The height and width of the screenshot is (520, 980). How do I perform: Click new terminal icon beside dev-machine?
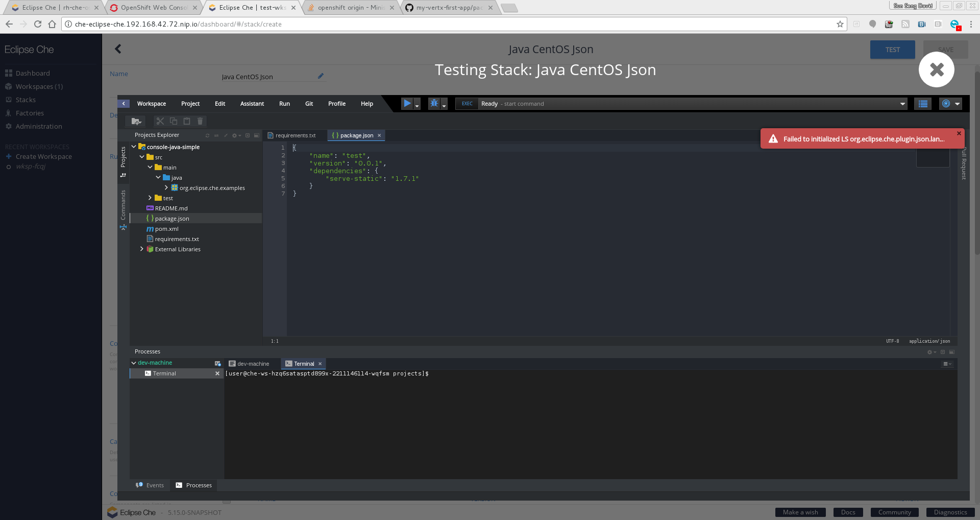[218, 363]
